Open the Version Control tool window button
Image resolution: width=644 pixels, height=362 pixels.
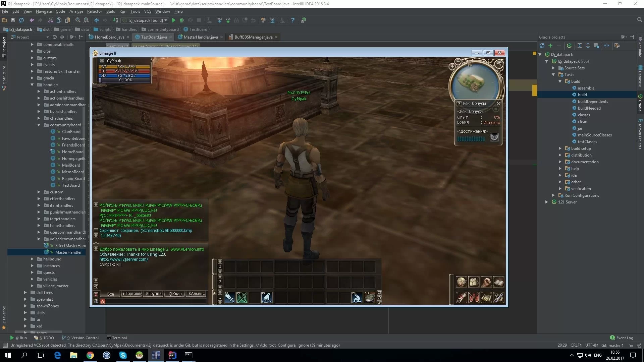click(x=80, y=338)
